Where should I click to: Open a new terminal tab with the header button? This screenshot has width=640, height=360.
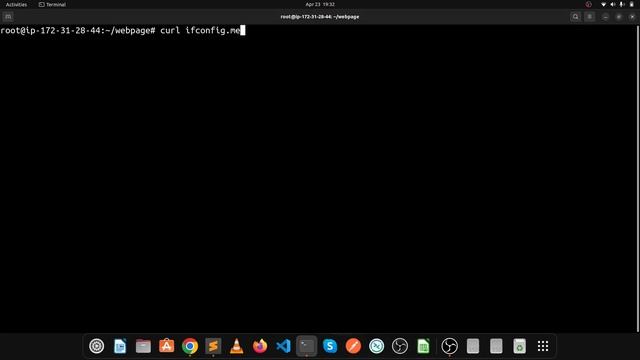click(8, 17)
